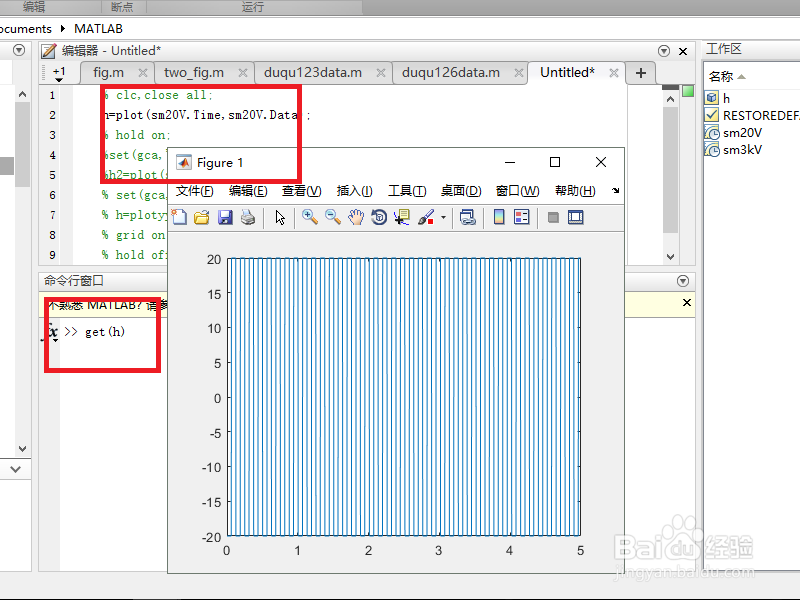
Task: Switch to fig.m editor tab
Action: point(109,72)
